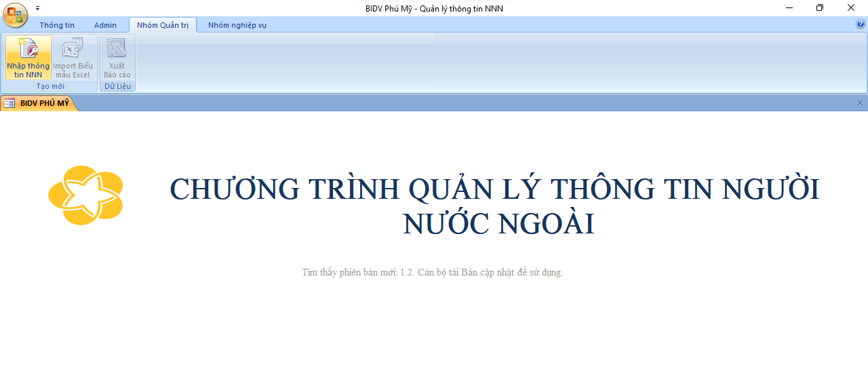
Task: Restore down the application window
Action: pos(820,8)
